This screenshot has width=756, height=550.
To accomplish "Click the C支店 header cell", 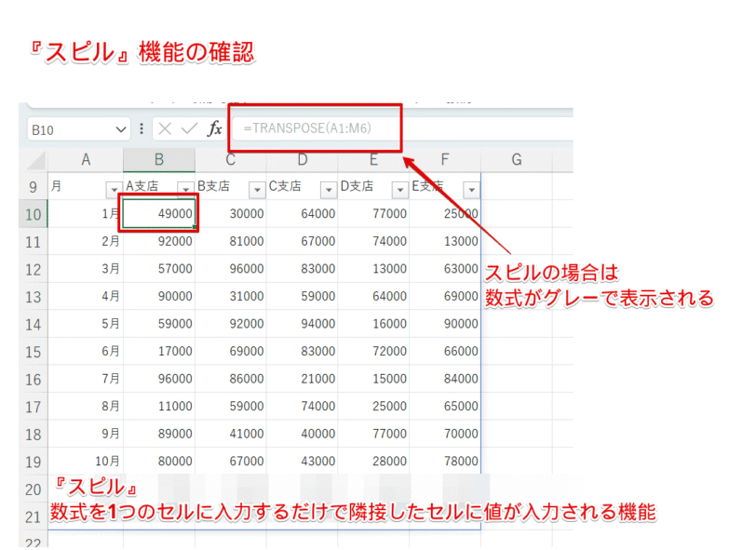I will (303, 186).
